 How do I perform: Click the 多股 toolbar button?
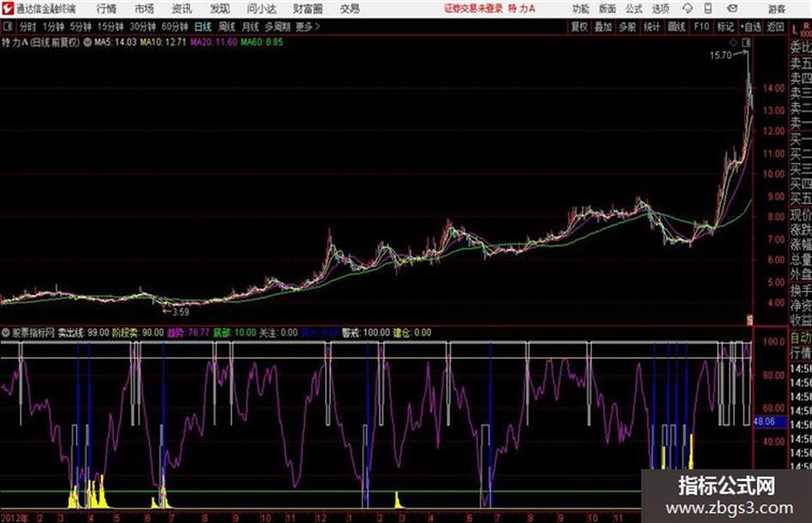pos(627,27)
